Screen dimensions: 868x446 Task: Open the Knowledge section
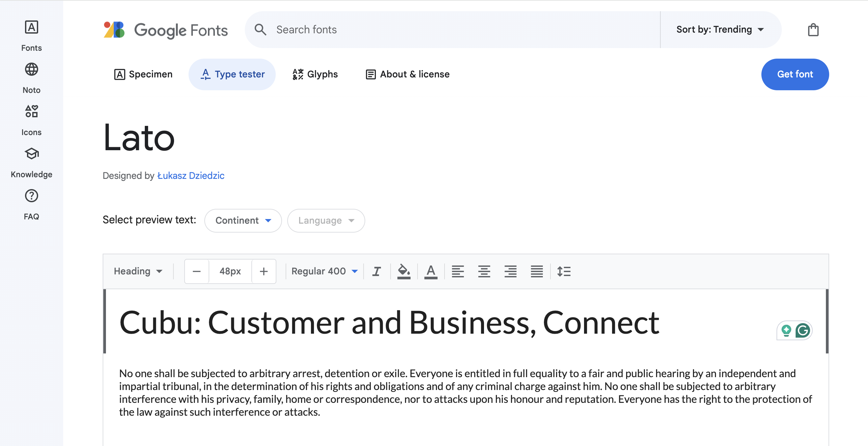pos(31,162)
